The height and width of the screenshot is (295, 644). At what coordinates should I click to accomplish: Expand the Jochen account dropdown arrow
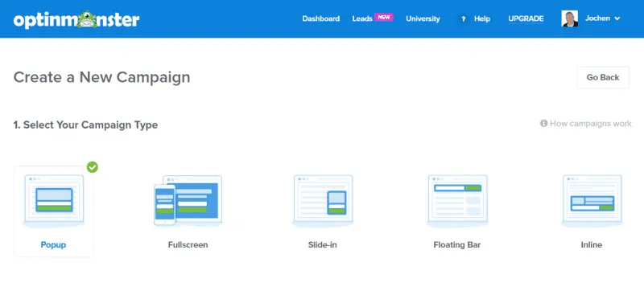click(x=617, y=18)
